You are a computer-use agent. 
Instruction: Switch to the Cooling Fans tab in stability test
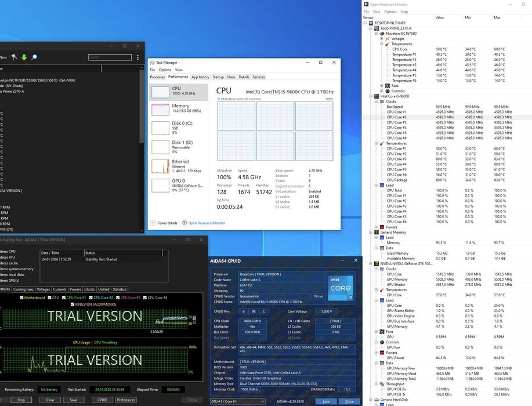[23, 289]
